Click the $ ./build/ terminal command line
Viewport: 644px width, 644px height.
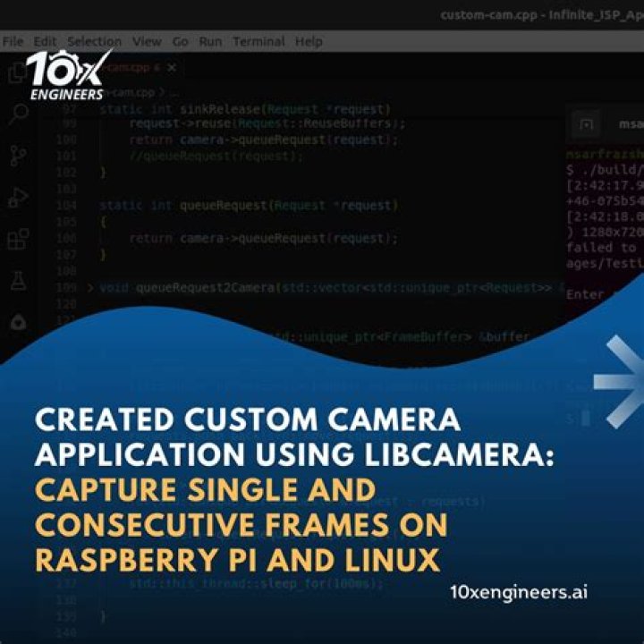(605, 169)
